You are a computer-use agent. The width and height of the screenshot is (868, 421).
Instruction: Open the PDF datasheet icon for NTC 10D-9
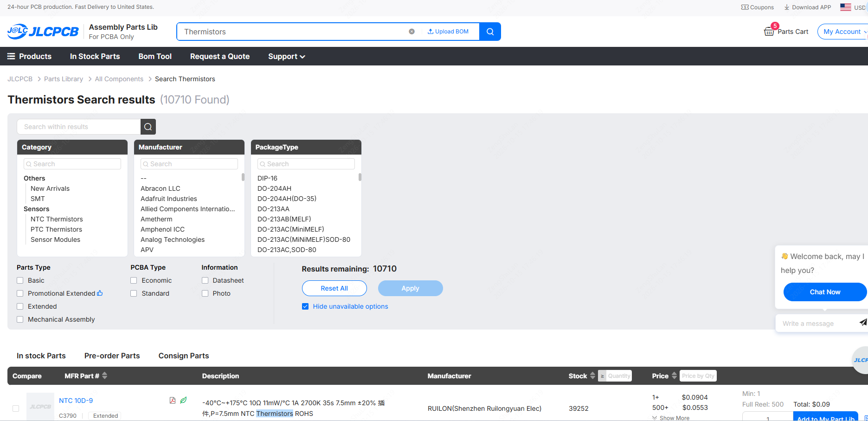pos(173,400)
